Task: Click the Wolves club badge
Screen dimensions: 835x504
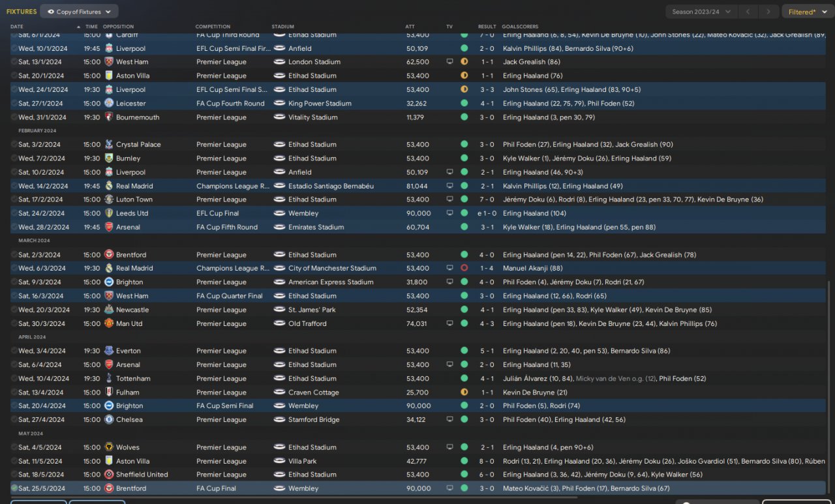Action: click(109, 447)
